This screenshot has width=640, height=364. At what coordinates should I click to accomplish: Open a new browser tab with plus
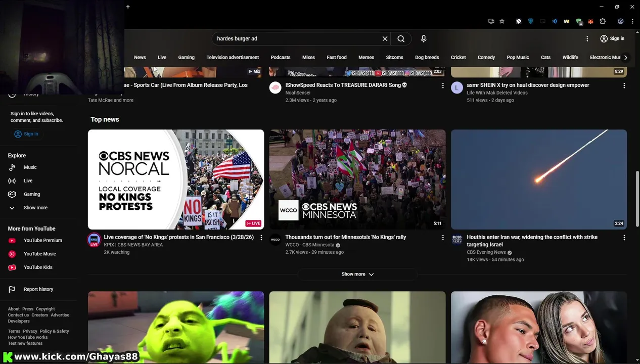coord(128,7)
